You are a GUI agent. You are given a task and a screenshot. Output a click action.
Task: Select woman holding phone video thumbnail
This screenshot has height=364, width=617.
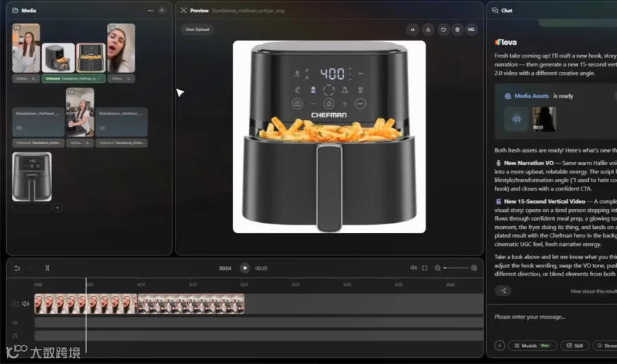tap(26, 48)
